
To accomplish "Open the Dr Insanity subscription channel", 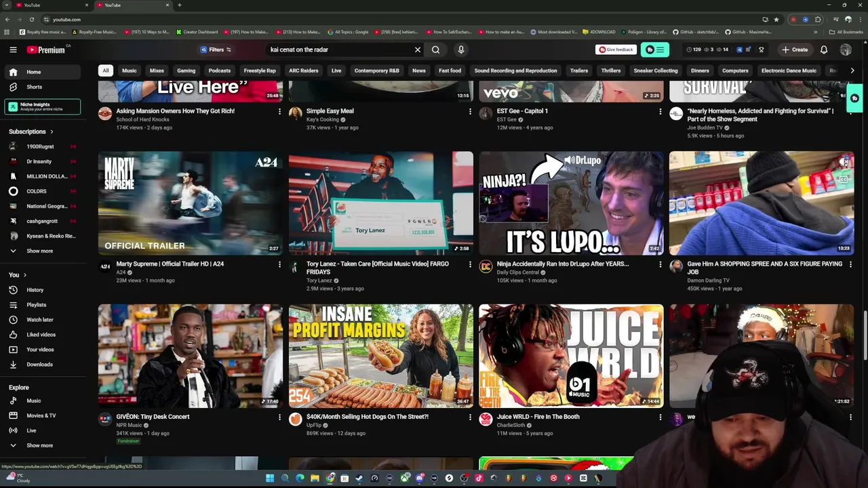I will 43,161.
